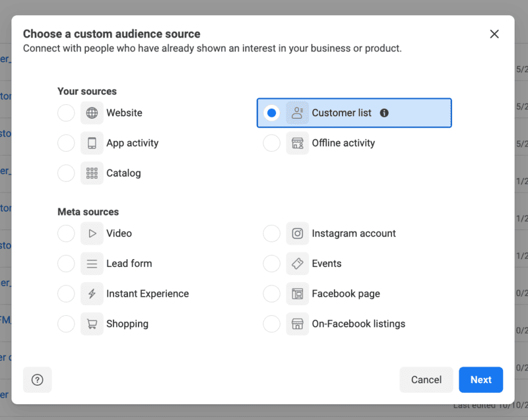Click the Shopping cart icon
Screen dimensions: 528x420
click(92, 324)
